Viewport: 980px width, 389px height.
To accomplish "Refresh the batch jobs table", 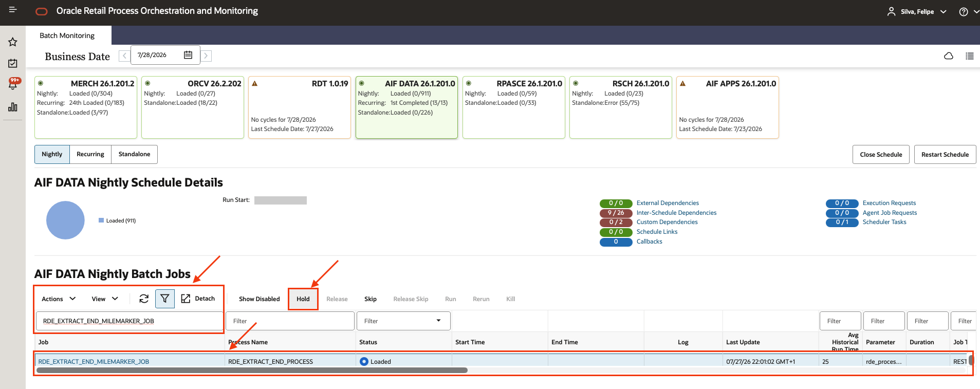I will [144, 299].
